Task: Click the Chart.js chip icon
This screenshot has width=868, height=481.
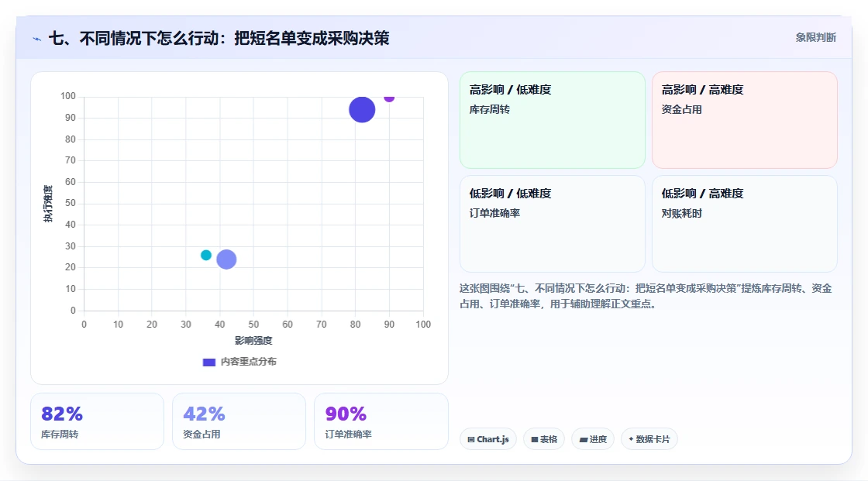Action: click(x=471, y=439)
